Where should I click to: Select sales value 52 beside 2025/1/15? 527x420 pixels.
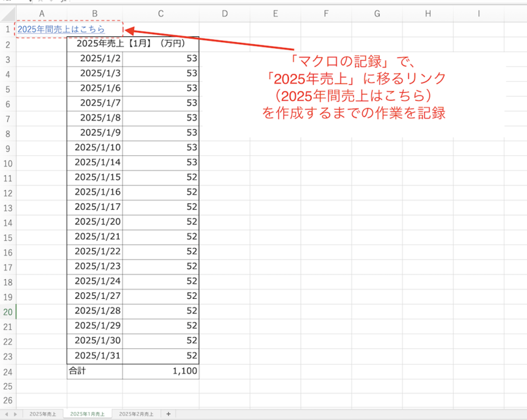click(161, 177)
